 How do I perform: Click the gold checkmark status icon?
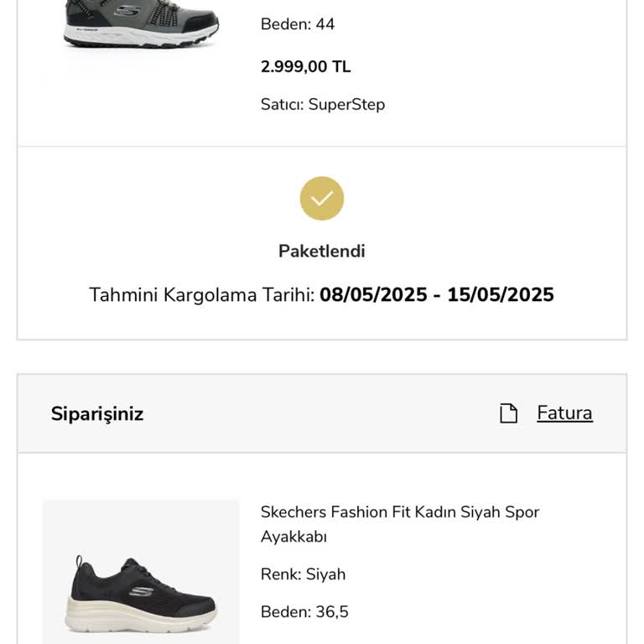click(x=322, y=199)
